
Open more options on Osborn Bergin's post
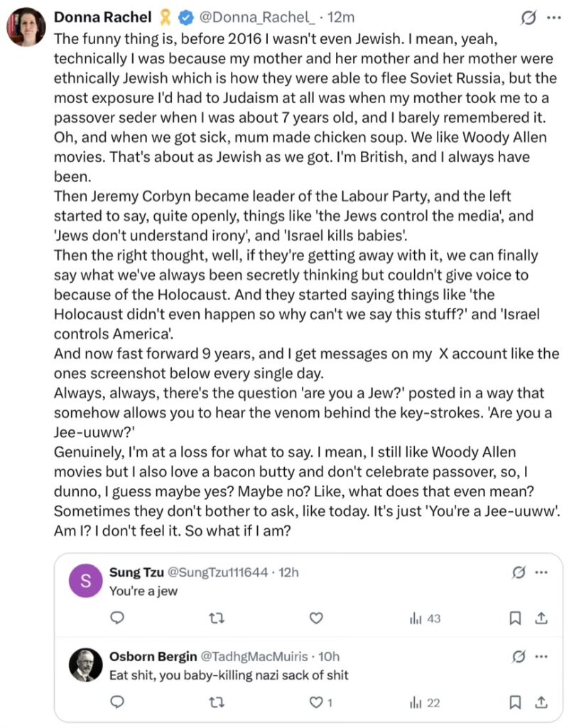(541, 656)
